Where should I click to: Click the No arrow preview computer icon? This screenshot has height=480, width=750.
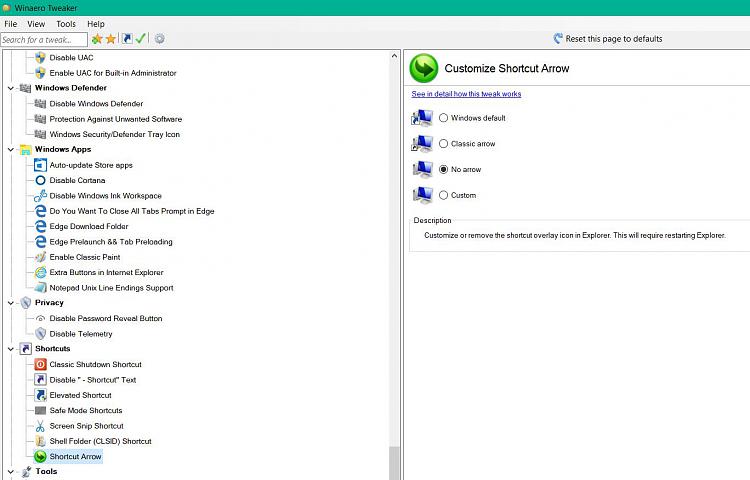(422, 169)
